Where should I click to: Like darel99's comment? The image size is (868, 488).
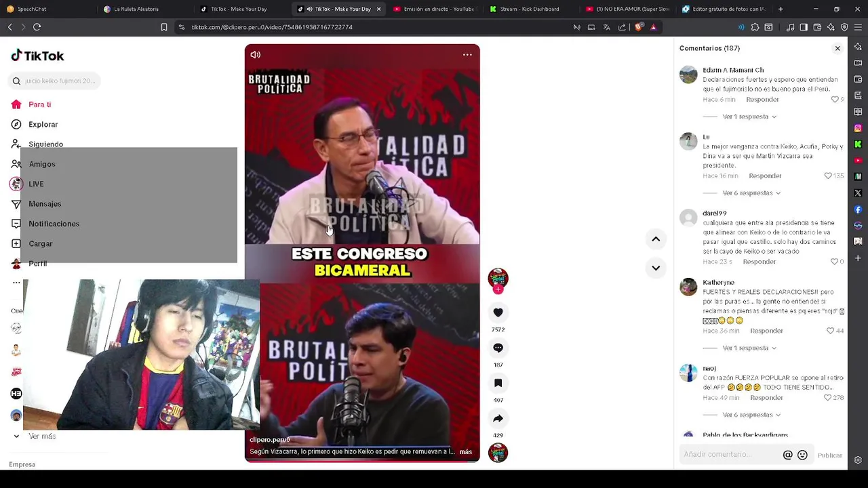click(835, 262)
